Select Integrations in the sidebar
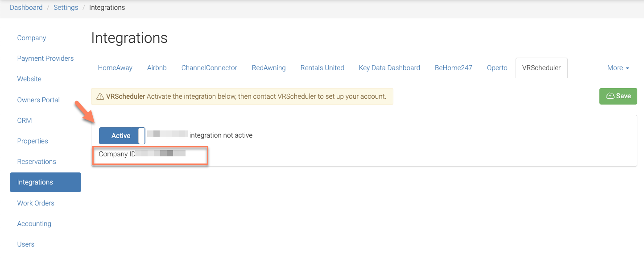This screenshot has width=644, height=260. click(45, 182)
